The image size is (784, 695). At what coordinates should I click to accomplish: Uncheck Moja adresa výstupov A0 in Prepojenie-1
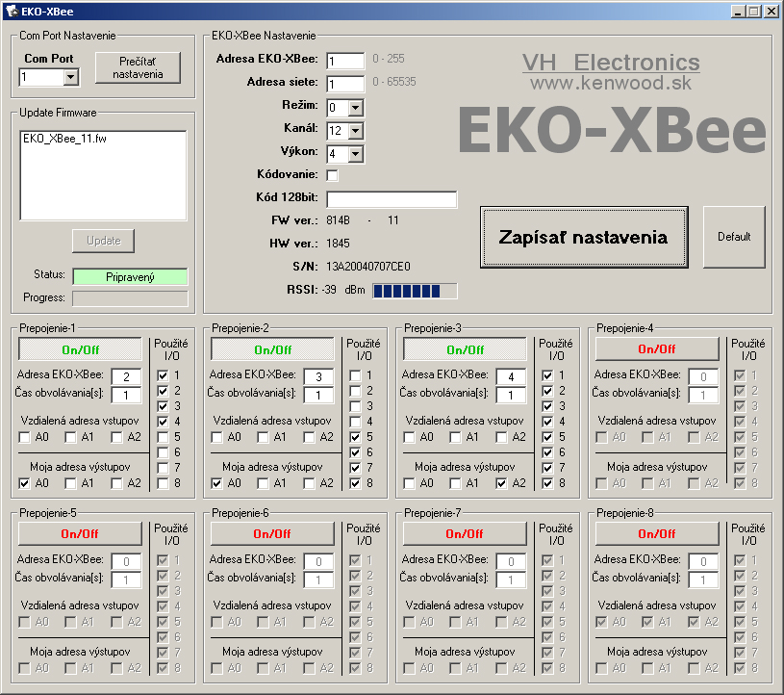(x=24, y=483)
